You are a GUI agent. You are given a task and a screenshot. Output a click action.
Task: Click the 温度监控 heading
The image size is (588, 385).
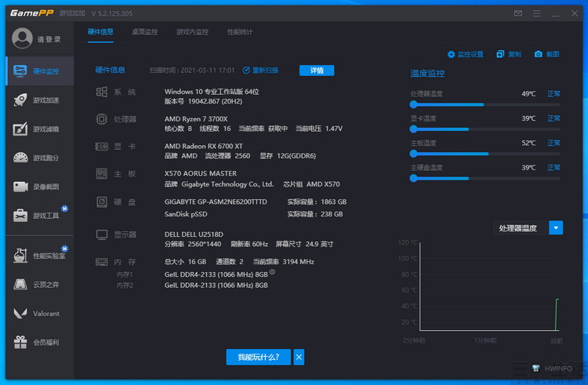pos(427,74)
